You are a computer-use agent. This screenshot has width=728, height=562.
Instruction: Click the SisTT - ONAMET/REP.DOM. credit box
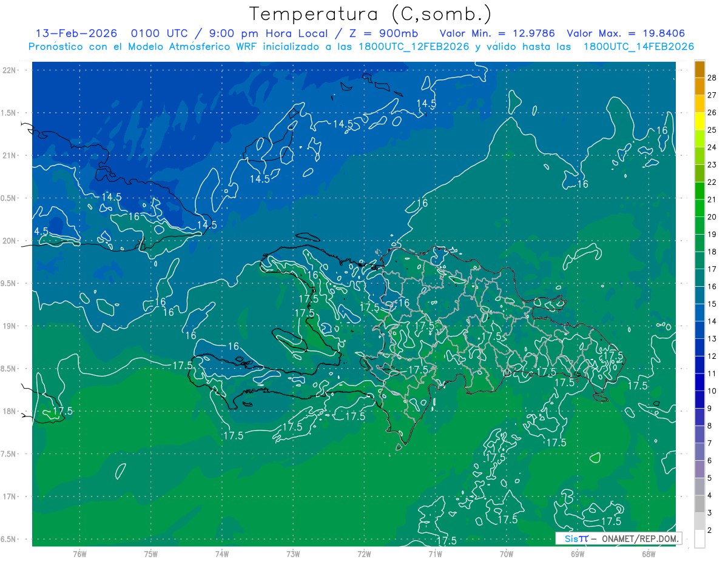pyautogui.click(x=619, y=538)
